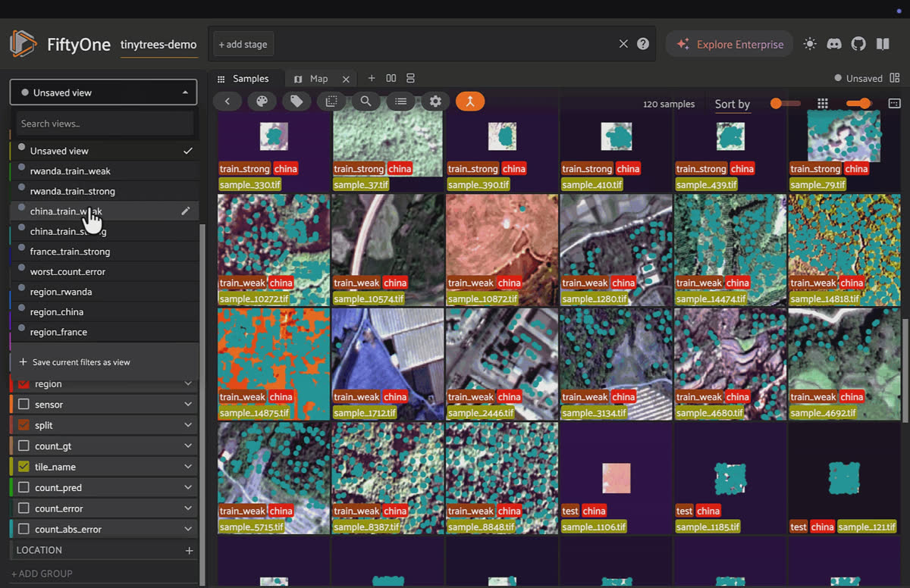Select france_train_strong saved view
This screenshot has height=588, width=910.
(x=104, y=252)
